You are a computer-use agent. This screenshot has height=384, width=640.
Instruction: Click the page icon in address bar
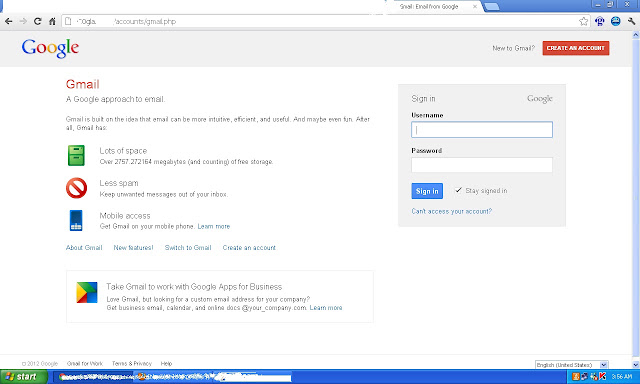69,21
